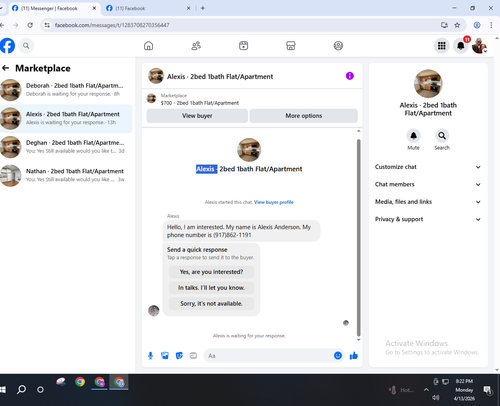Viewport: 500px width, 406px height.
Task: Go back using the Marketplace arrow
Action: [5, 68]
